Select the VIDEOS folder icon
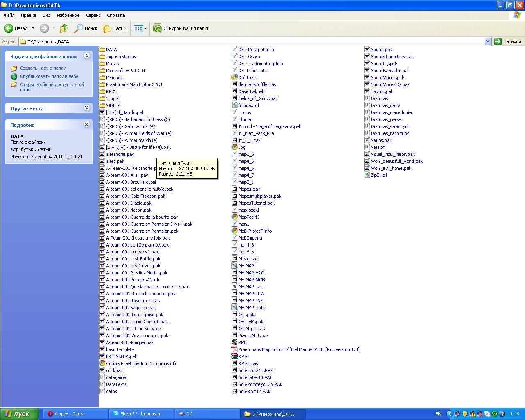Viewport: 525px width, 420px height. point(102,105)
